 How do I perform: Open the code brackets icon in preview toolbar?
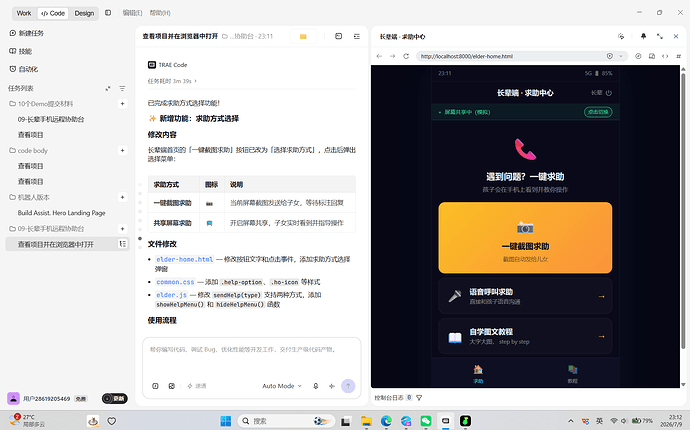[665, 56]
